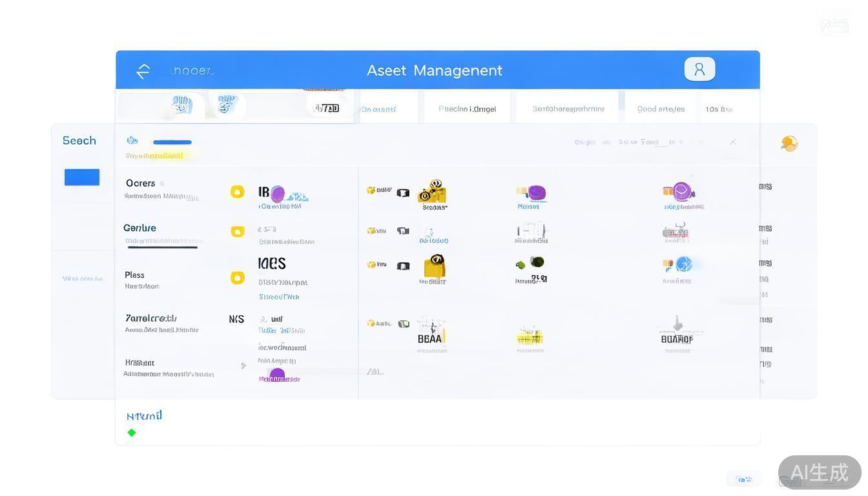
Task: Toggle the yellow indicator beside Genlure
Action: [x=238, y=231]
